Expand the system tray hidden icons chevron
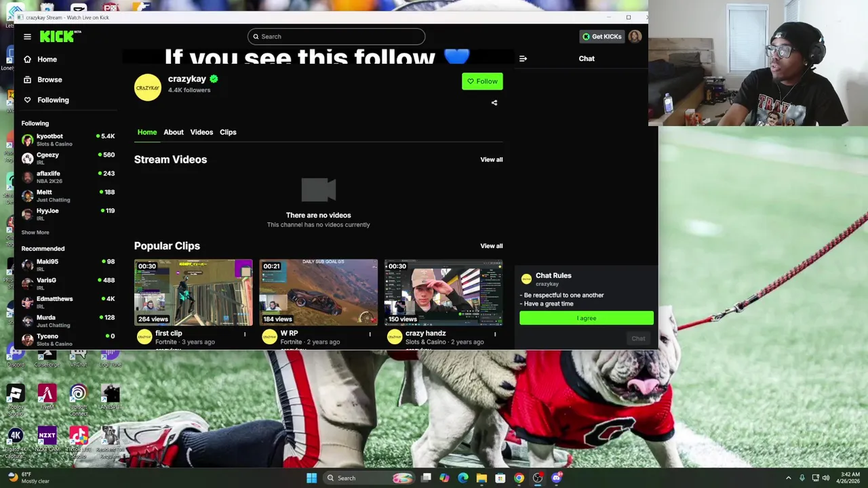Viewport: 868px width, 488px height. click(x=788, y=479)
